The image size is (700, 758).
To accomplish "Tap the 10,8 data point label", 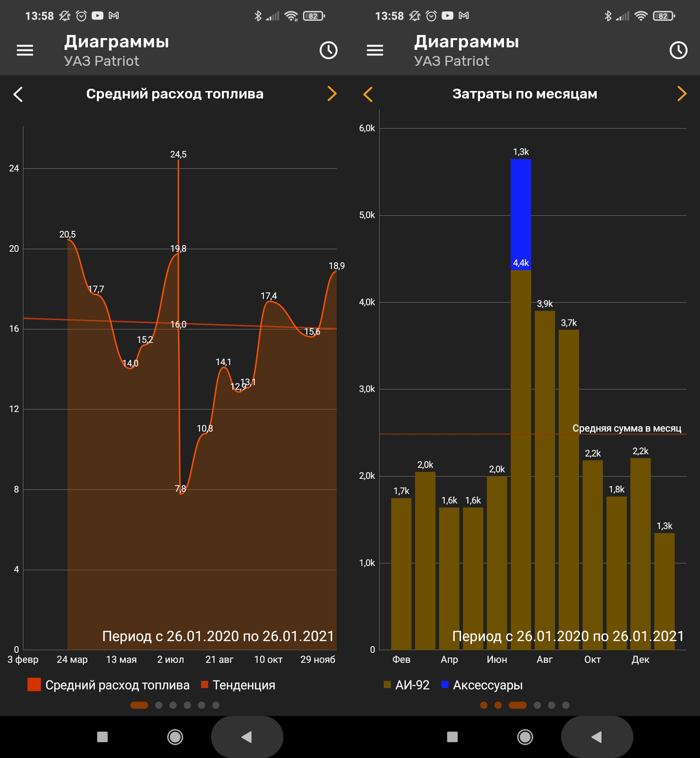I will coord(205,428).
